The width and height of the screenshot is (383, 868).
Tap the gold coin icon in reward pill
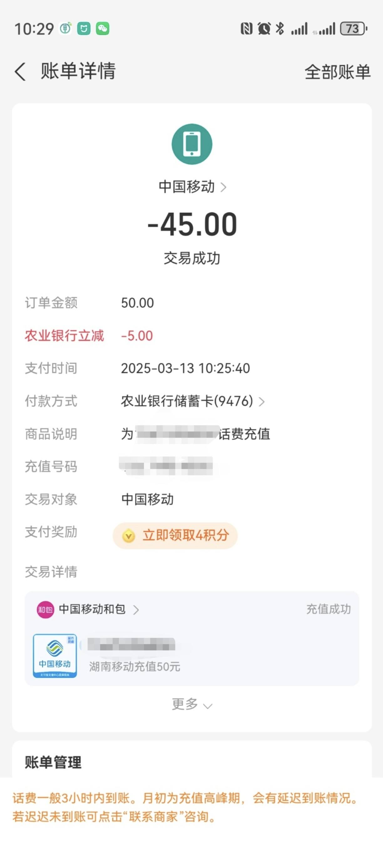pos(129,535)
